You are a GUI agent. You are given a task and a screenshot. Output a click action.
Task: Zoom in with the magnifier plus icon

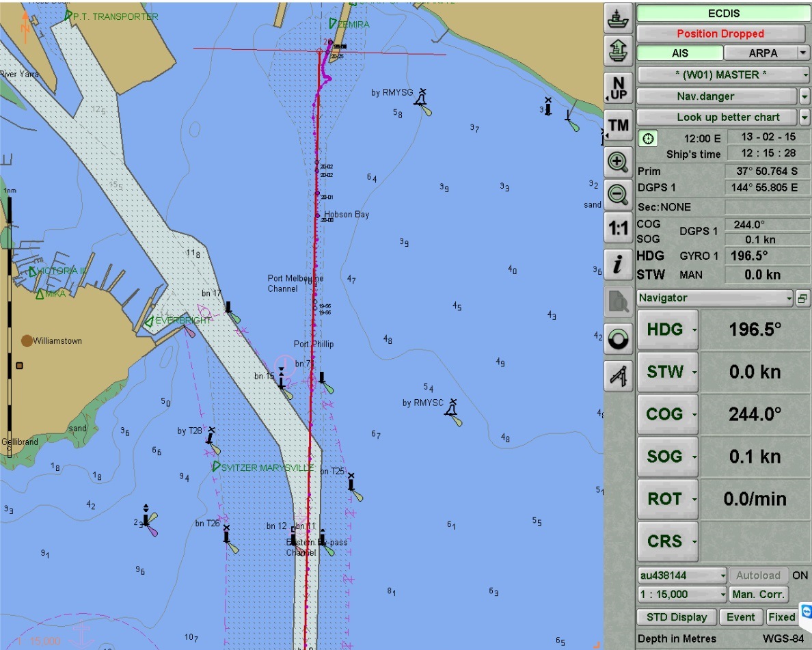619,162
